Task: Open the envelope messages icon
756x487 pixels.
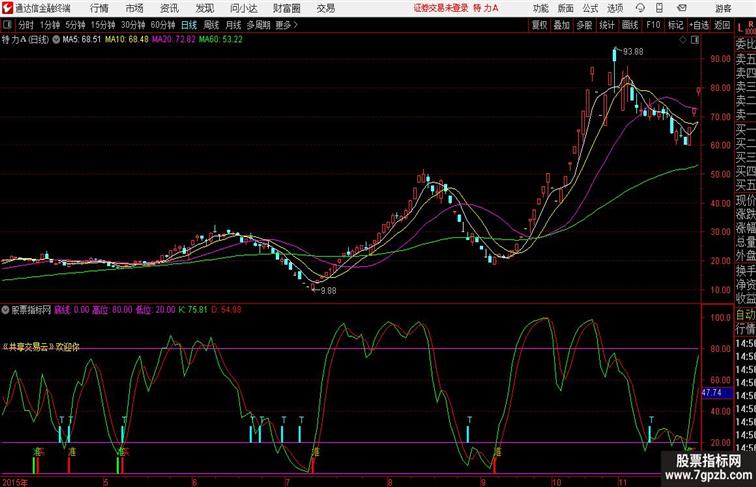Action: [x=681, y=8]
